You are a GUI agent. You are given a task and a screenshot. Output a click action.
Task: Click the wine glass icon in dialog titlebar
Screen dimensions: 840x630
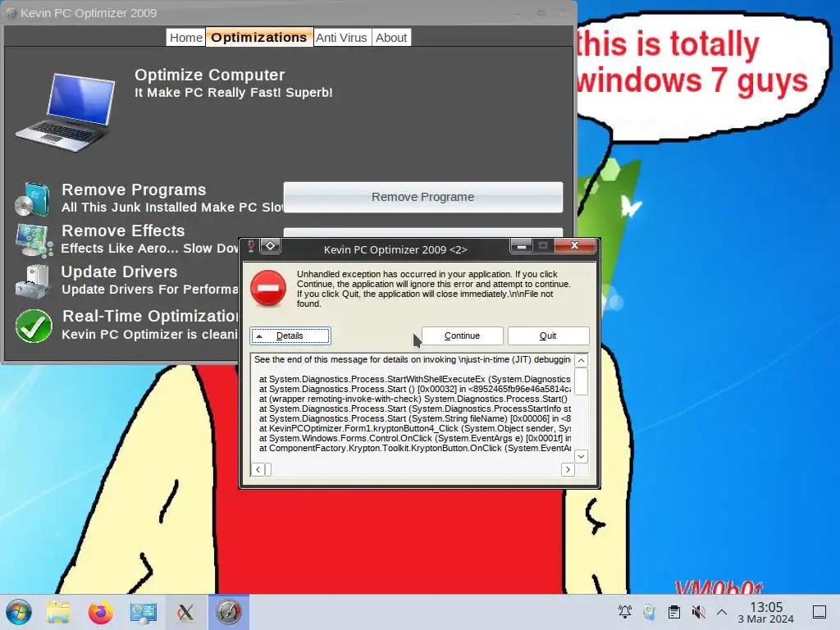(x=250, y=246)
